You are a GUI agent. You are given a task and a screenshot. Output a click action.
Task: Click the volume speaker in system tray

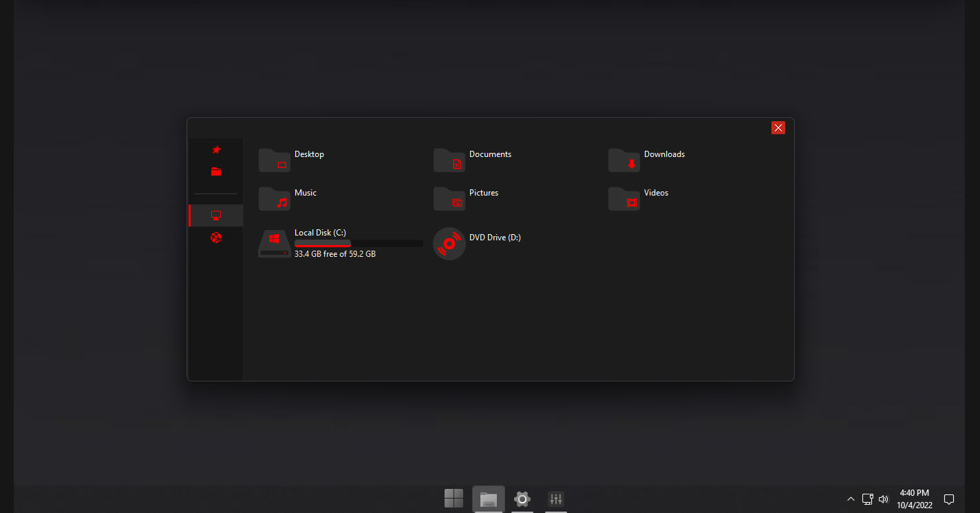pos(883,499)
